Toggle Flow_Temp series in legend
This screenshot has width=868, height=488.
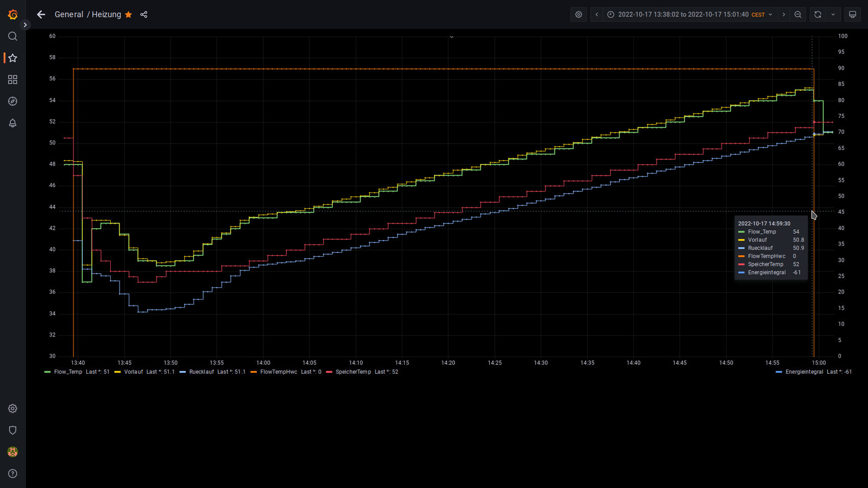68,372
